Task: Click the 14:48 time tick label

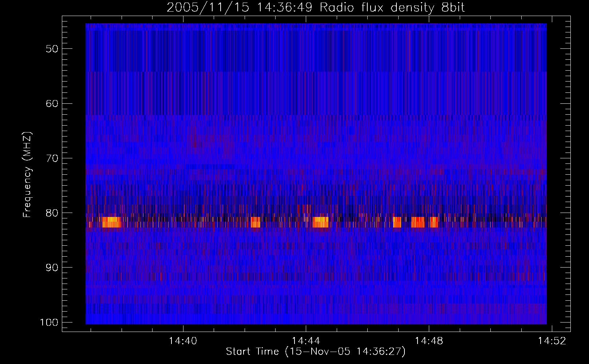Action: [x=429, y=341]
